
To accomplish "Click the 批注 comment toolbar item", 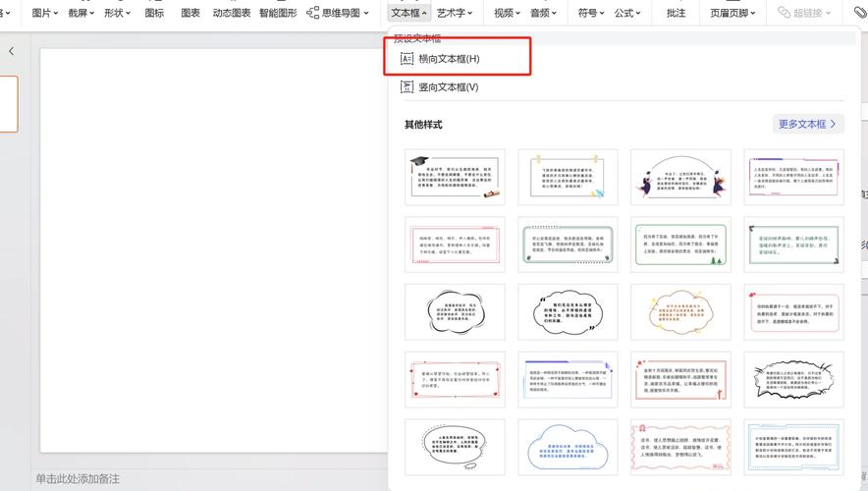I will (676, 13).
